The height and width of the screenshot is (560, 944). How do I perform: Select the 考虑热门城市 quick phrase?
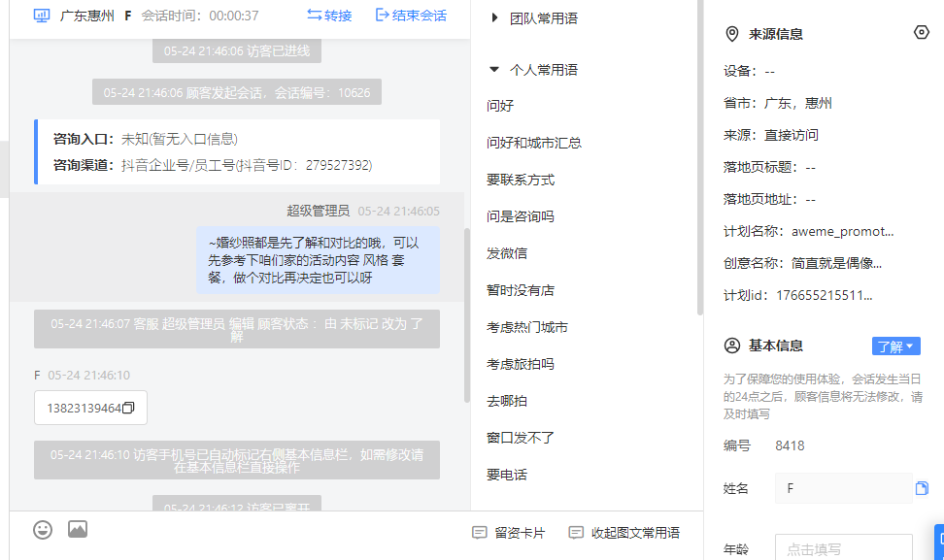[527, 327]
